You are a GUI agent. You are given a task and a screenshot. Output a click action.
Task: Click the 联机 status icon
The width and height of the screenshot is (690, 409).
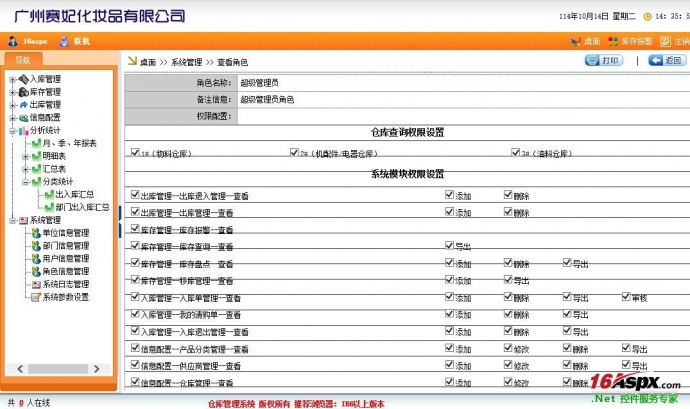coord(64,41)
